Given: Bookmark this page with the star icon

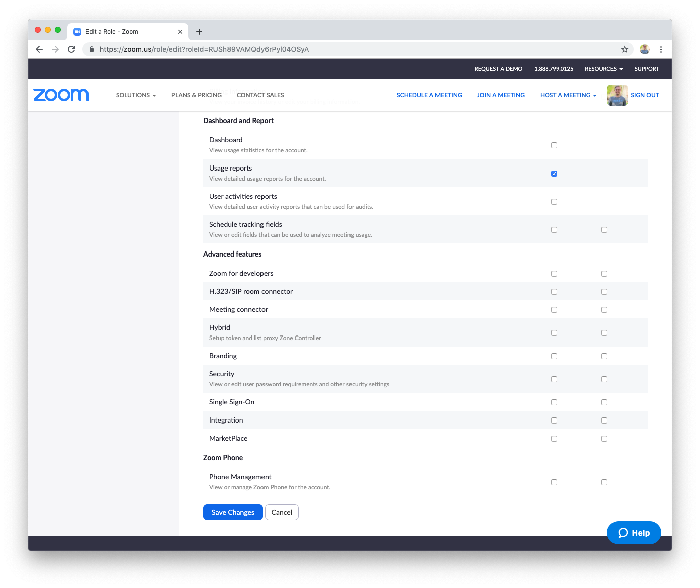Looking at the screenshot, I should click(x=625, y=49).
